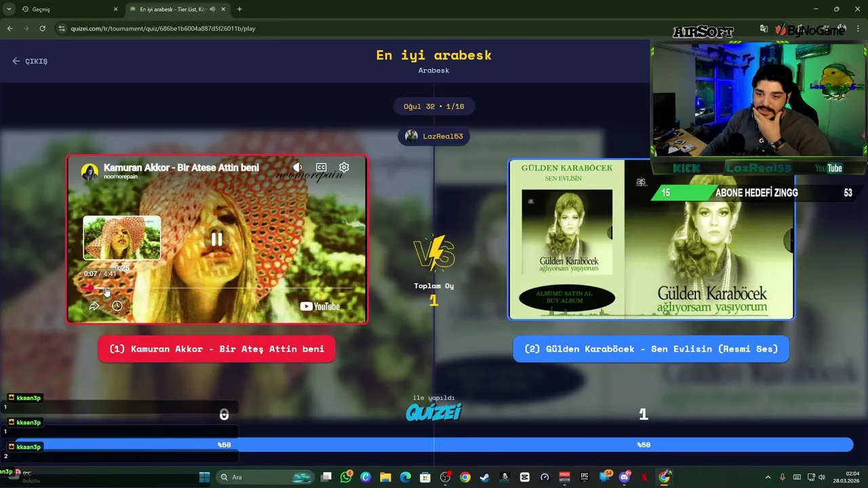Click the taskbar search box Ara

tap(266, 477)
